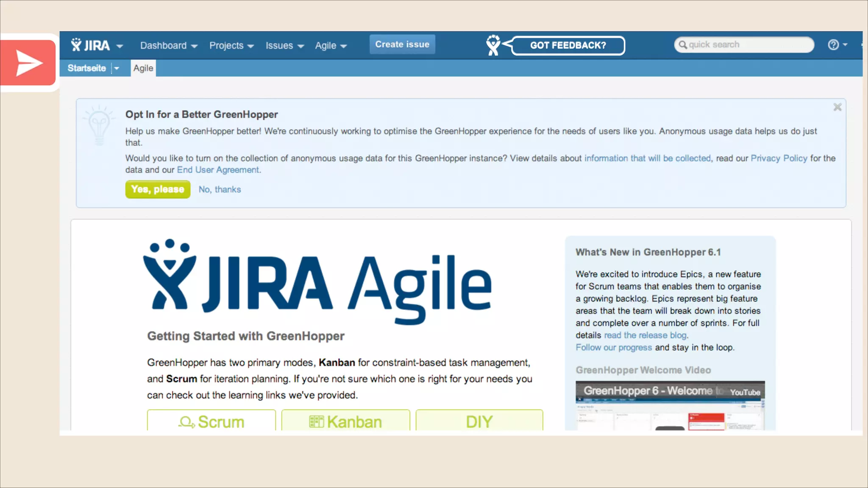Expand the Startseite dropdown arrow
Image resolution: width=868 pixels, height=488 pixels.
point(117,68)
